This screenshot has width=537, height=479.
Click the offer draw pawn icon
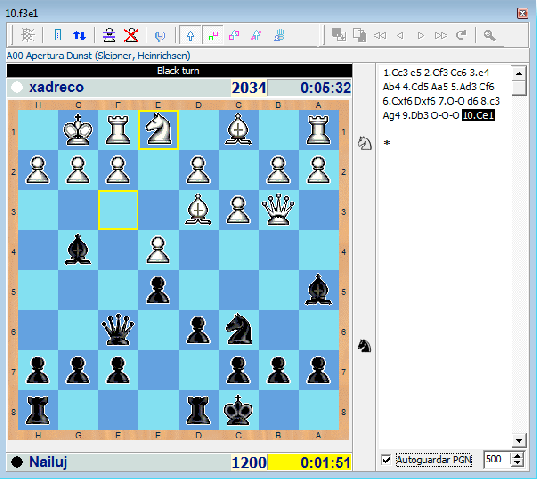(109, 35)
